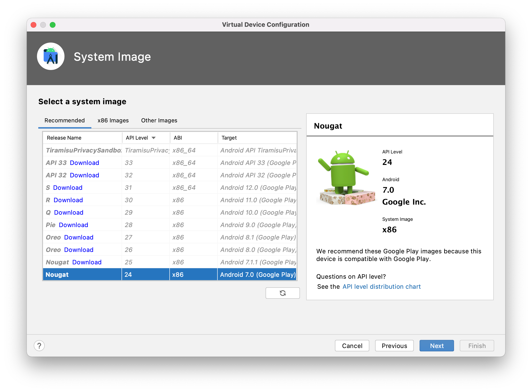Download Nougat API 25 image
The width and height of the screenshot is (532, 392).
(87, 262)
